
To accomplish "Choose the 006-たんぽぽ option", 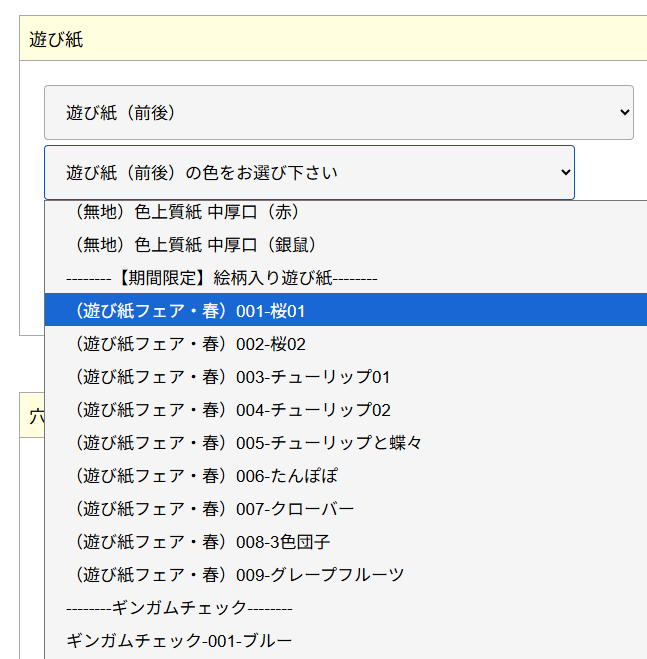I will tap(206, 476).
